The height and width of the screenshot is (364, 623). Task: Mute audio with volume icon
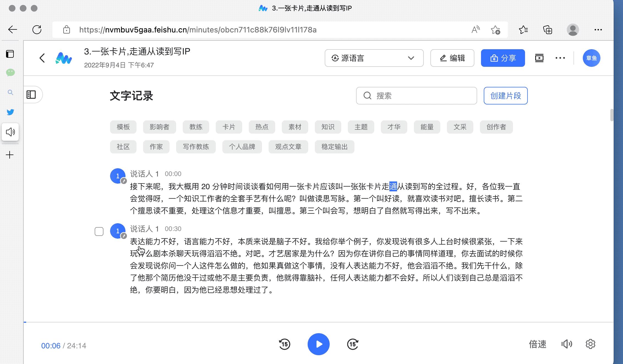point(567,344)
